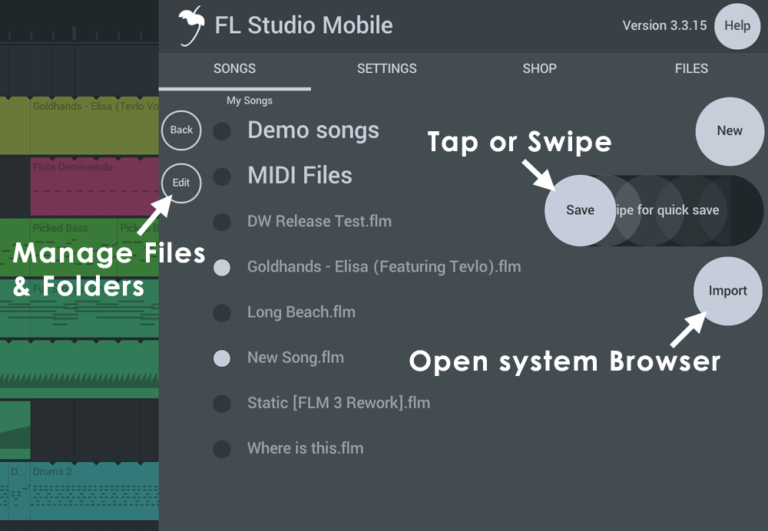768x531 pixels.
Task: Select Where is this.flm
Action: pos(305,448)
